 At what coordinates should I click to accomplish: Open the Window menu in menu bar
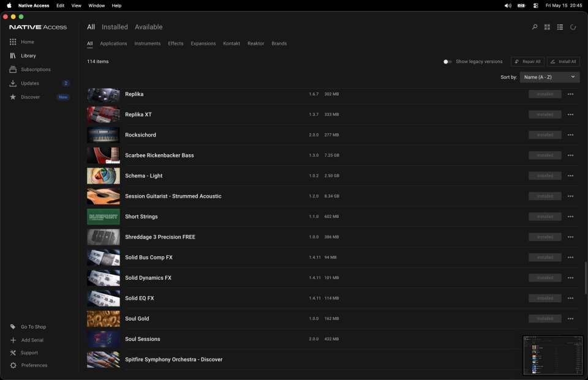point(96,6)
